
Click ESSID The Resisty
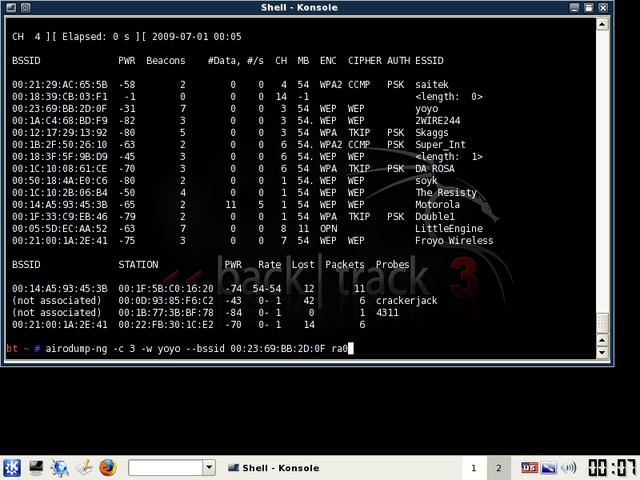click(446, 193)
